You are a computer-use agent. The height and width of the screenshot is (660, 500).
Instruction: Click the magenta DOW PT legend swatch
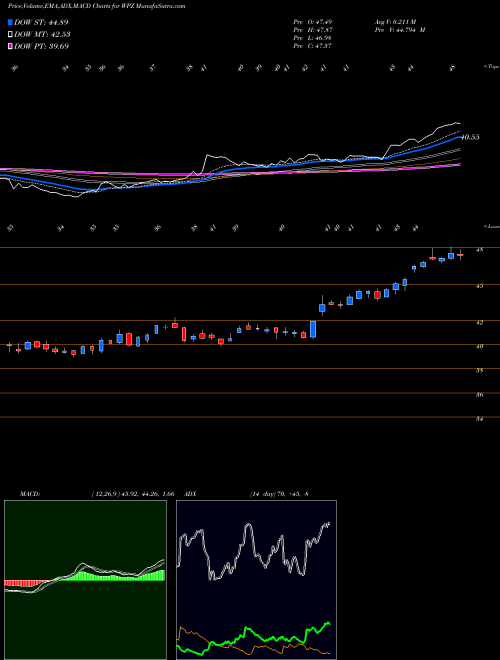coord(10,46)
